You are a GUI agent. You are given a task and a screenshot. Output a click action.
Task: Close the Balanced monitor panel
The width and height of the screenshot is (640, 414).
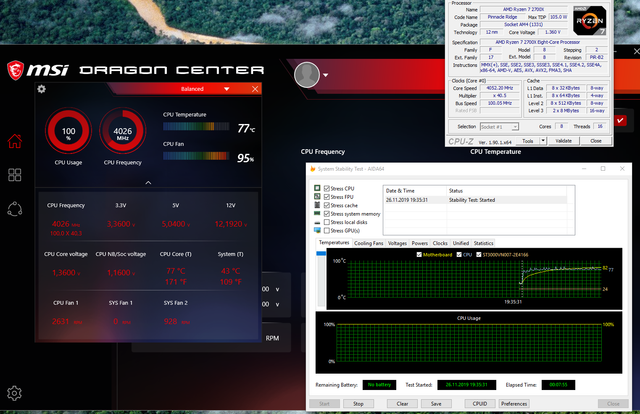click(255, 89)
